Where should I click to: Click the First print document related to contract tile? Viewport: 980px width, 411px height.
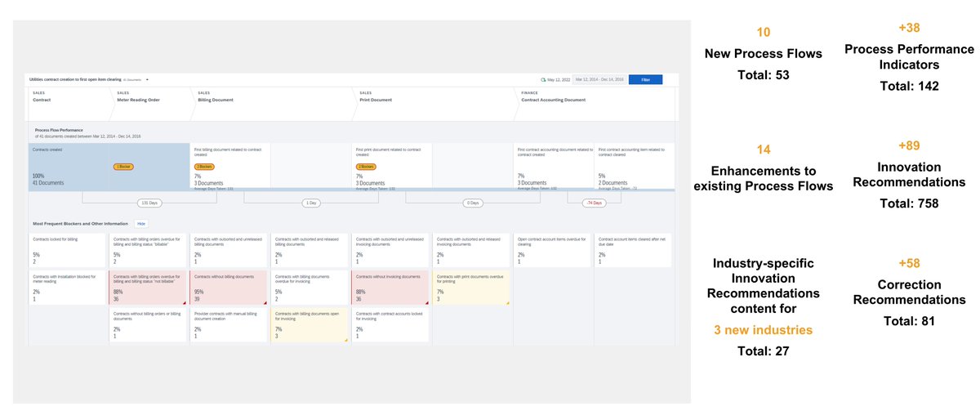392,167
